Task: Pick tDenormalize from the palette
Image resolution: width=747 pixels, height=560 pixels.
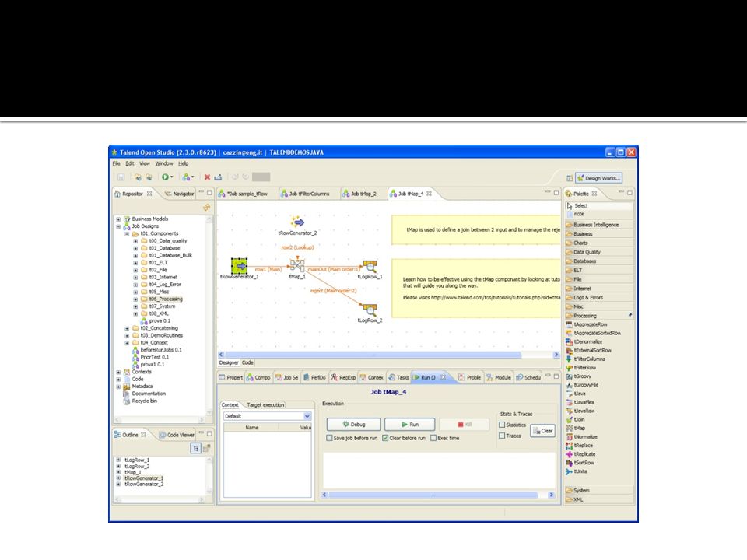Action: (584, 341)
